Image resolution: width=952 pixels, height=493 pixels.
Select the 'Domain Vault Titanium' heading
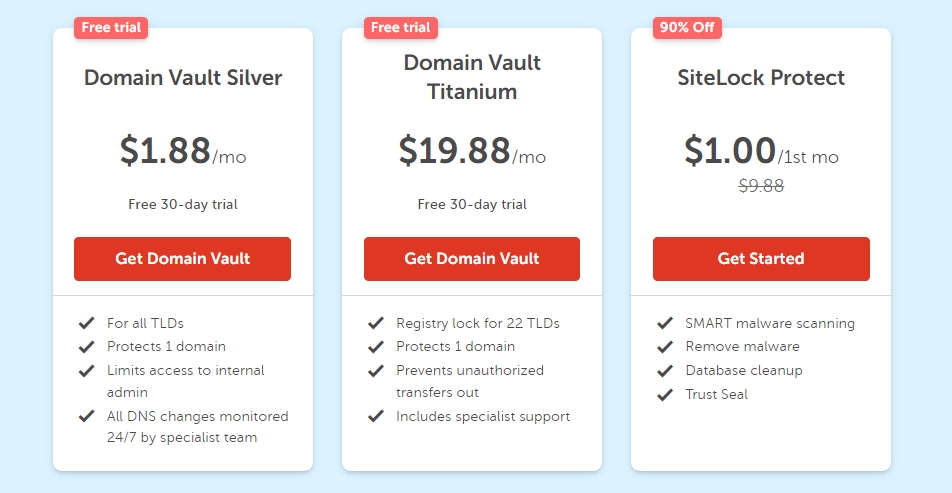(x=472, y=77)
